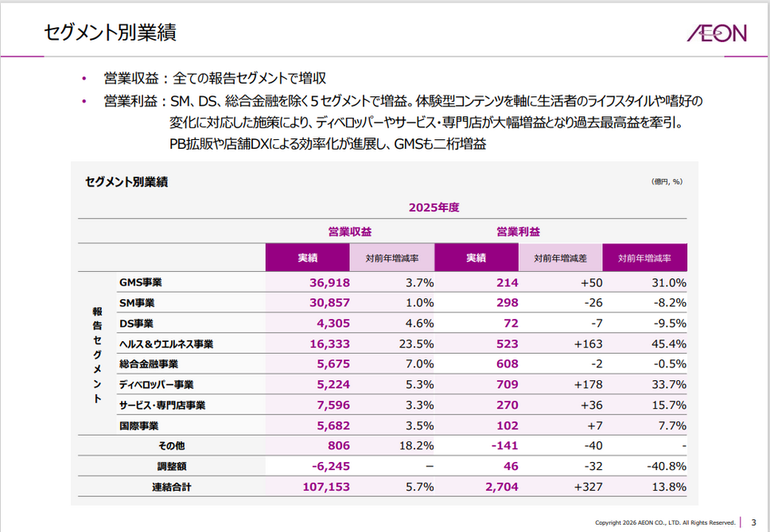Click the 2025年度 table heading
770x532 pixels.
[x=434, y=207]
